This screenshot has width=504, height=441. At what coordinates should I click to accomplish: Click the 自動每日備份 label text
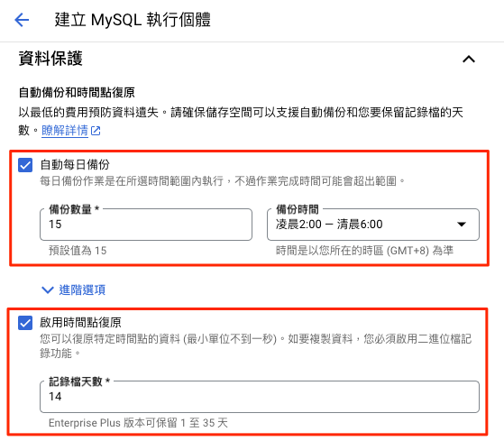[75, 164]
